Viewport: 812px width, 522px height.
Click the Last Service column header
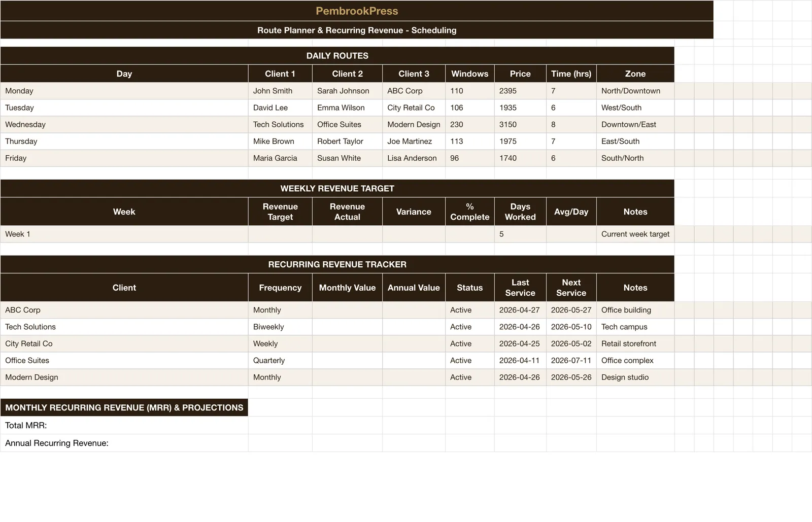coord(520,288)
